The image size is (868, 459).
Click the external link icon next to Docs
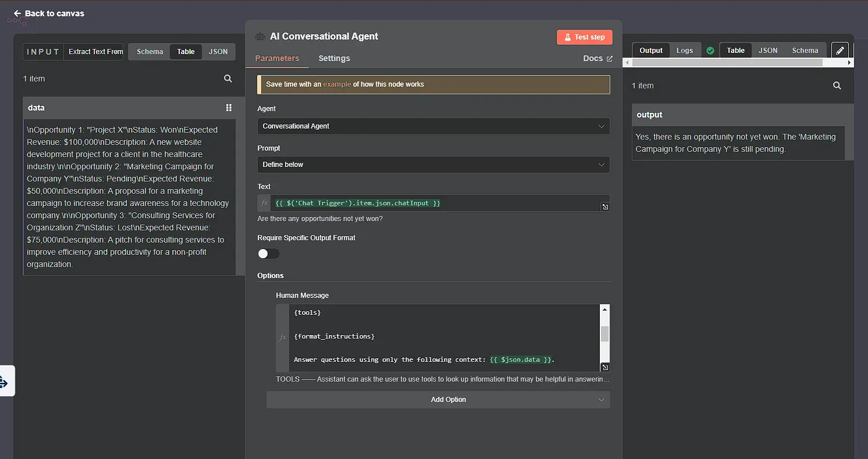(x=609, y=58)
